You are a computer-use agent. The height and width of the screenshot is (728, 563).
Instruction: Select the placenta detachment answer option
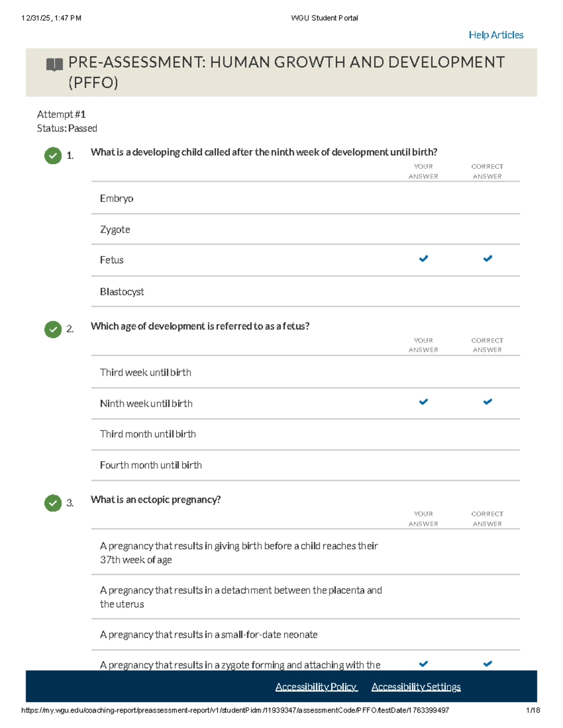241,597
